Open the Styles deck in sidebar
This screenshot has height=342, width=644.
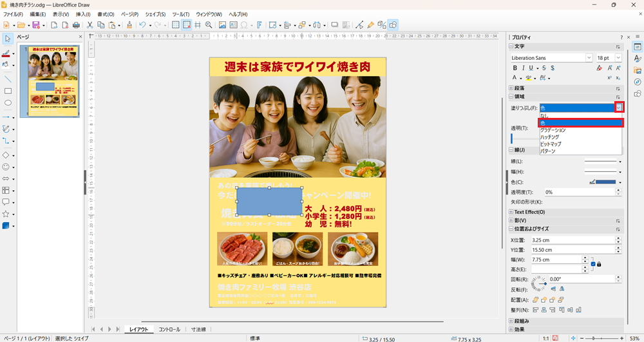click(638, 59)
